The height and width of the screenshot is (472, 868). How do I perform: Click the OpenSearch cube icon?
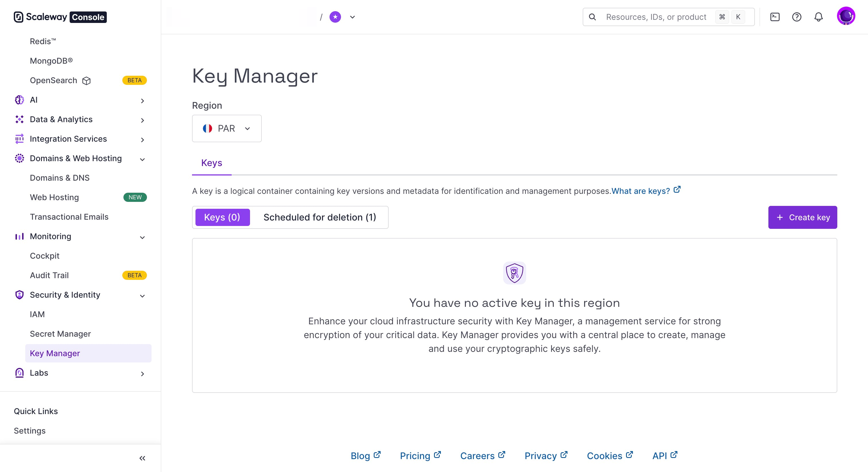[x=87, y=81]
